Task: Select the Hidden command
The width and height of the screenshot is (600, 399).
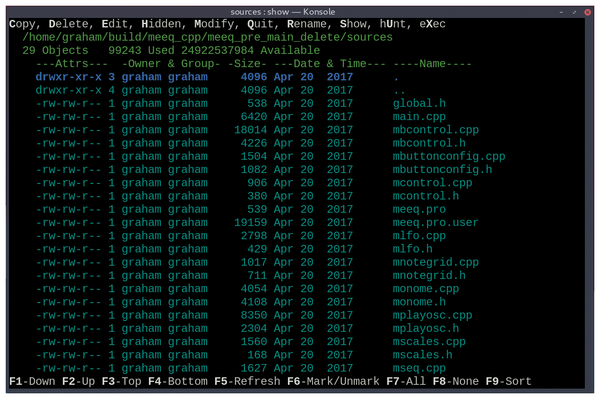Action: coord(161,24)
